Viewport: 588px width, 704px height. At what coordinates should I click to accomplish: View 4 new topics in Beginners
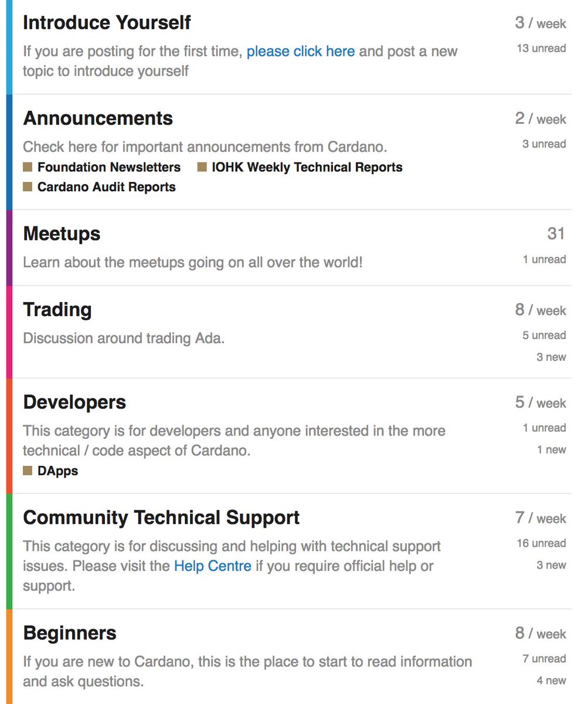[x=551, y=681]
